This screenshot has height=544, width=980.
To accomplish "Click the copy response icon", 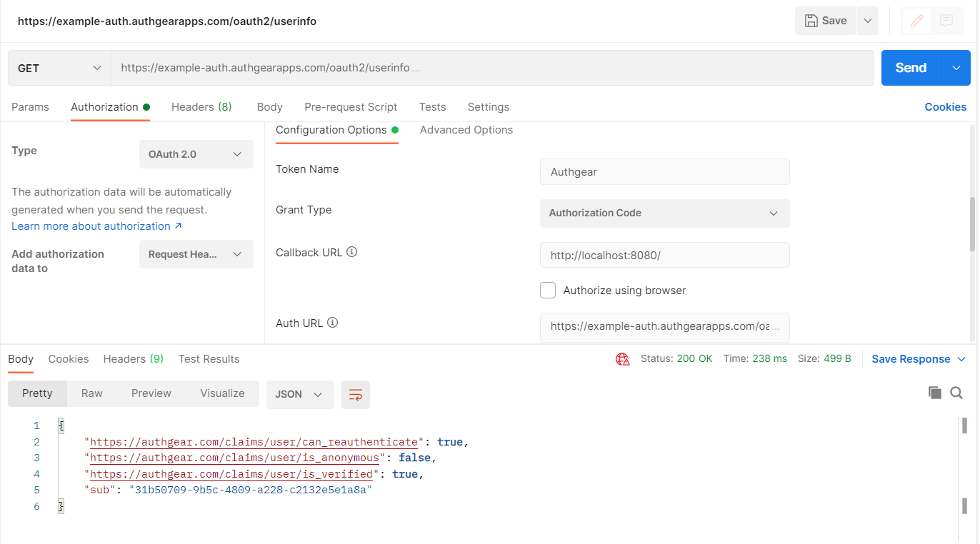I will pyautogui.click(x=934, y=393).
